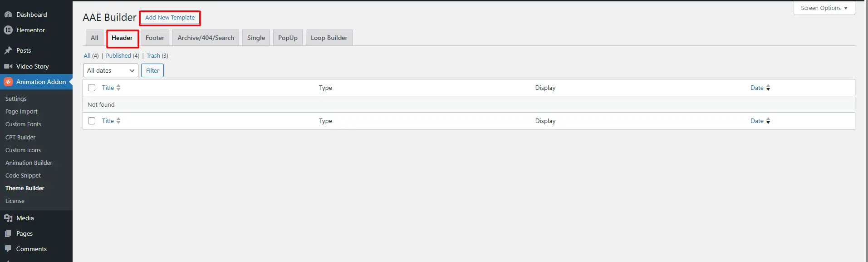
Task: Open the Loop Builder tab
Action: 329,37
